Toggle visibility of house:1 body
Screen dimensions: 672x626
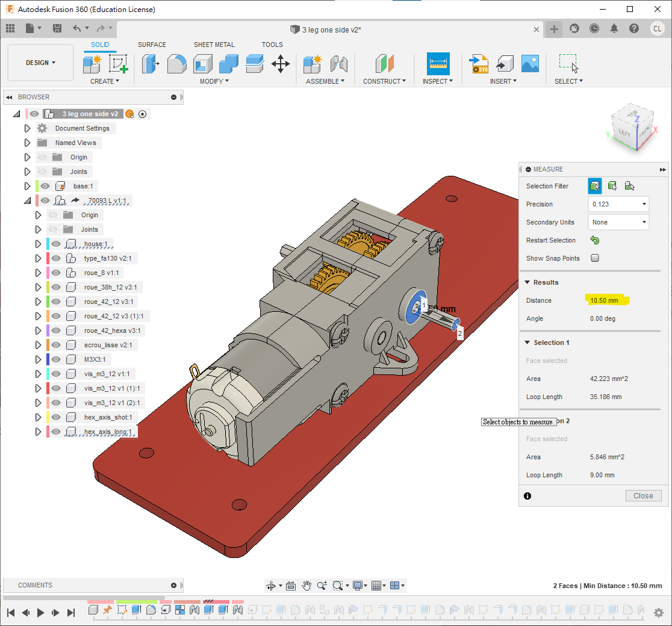(56, 244)
